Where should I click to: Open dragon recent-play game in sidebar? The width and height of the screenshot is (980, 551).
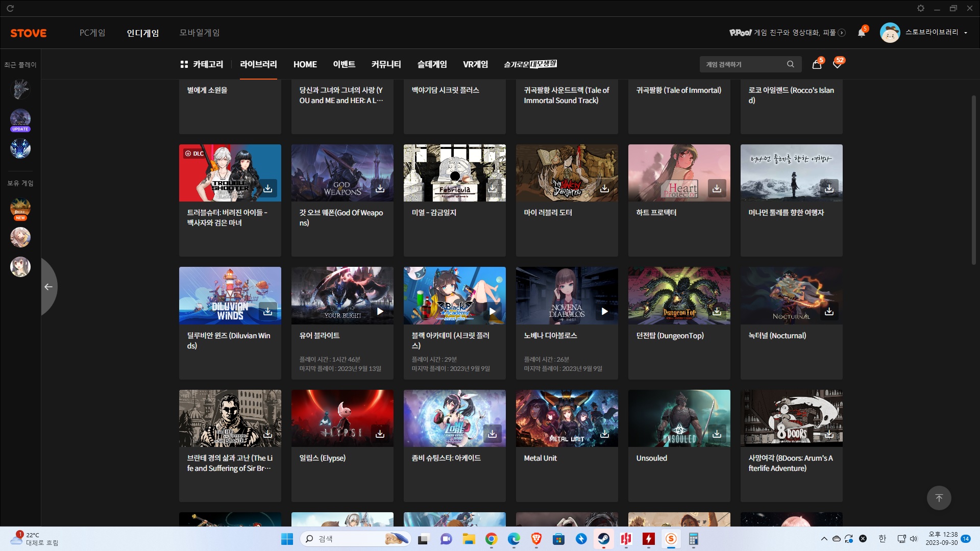point(20,89)
